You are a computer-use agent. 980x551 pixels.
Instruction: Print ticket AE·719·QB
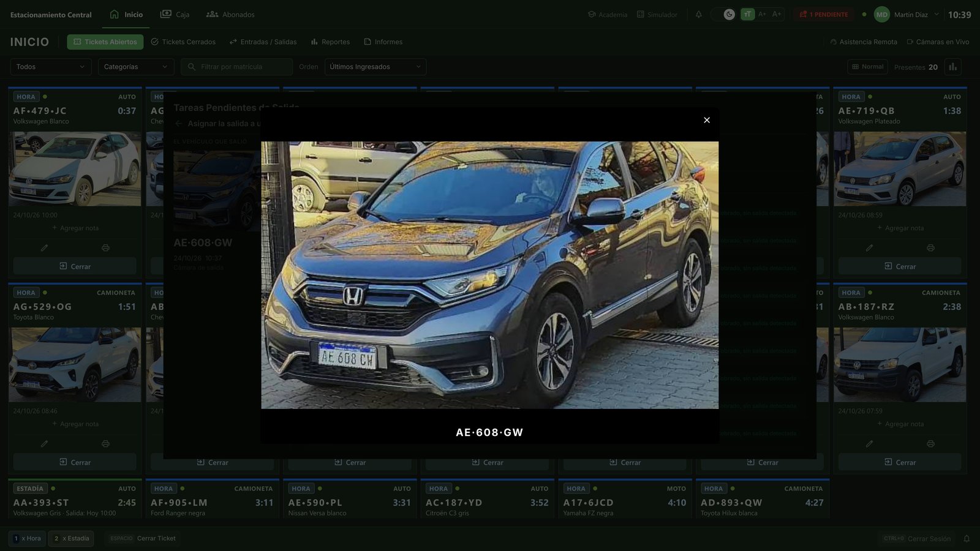click(x=930, y=248)
